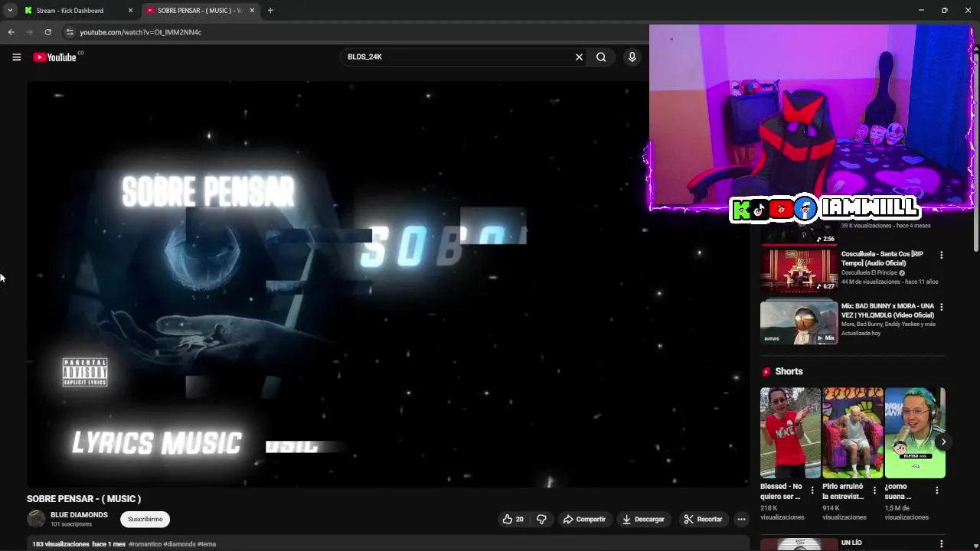The image size is (980, 551).
Task: Open the BAD BUNNY x MORA mix thumbnail
Action: pyautogui.click(x=799, y=322)
